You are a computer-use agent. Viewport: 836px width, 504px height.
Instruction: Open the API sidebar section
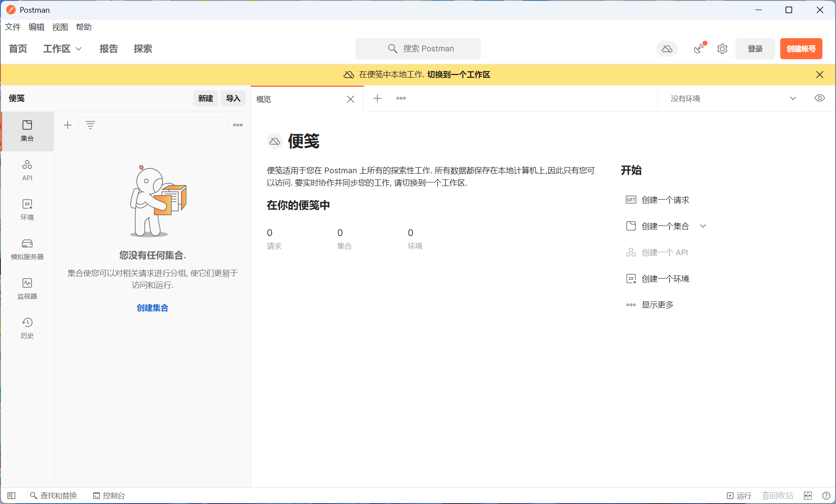point(27,171)
